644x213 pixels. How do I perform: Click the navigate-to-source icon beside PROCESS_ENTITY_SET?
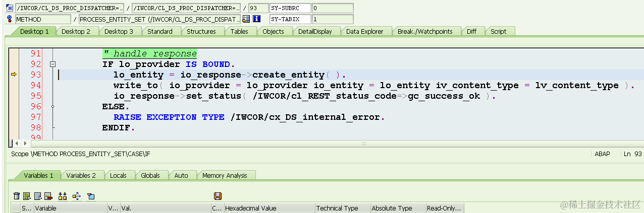[x=246, y=19]
